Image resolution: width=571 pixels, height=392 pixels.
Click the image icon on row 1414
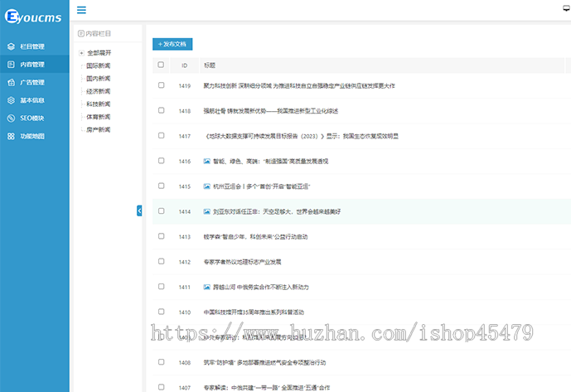tap(207, 211)
